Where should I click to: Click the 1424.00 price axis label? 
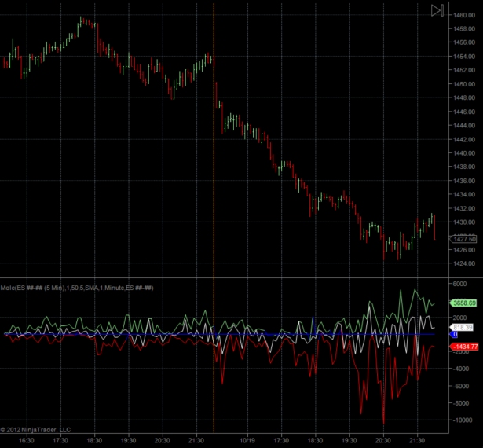coord(463,264)
